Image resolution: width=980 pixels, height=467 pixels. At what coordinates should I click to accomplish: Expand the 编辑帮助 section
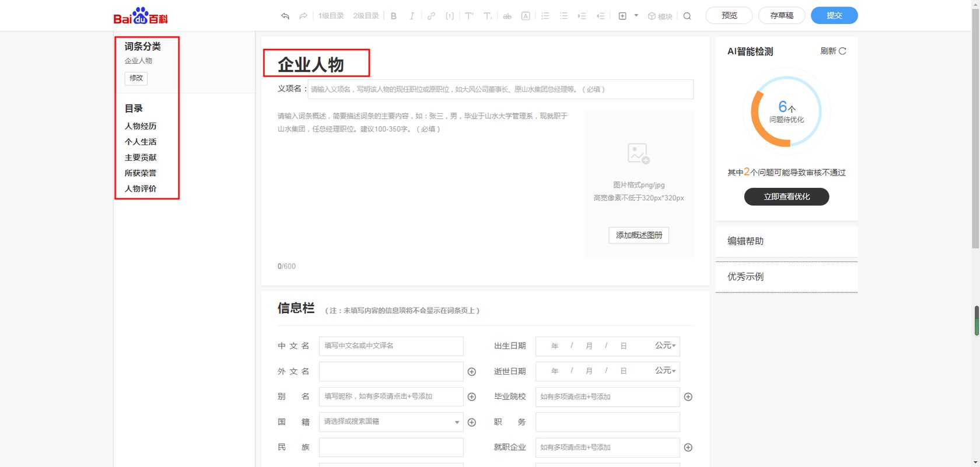(x=786, y=241)
